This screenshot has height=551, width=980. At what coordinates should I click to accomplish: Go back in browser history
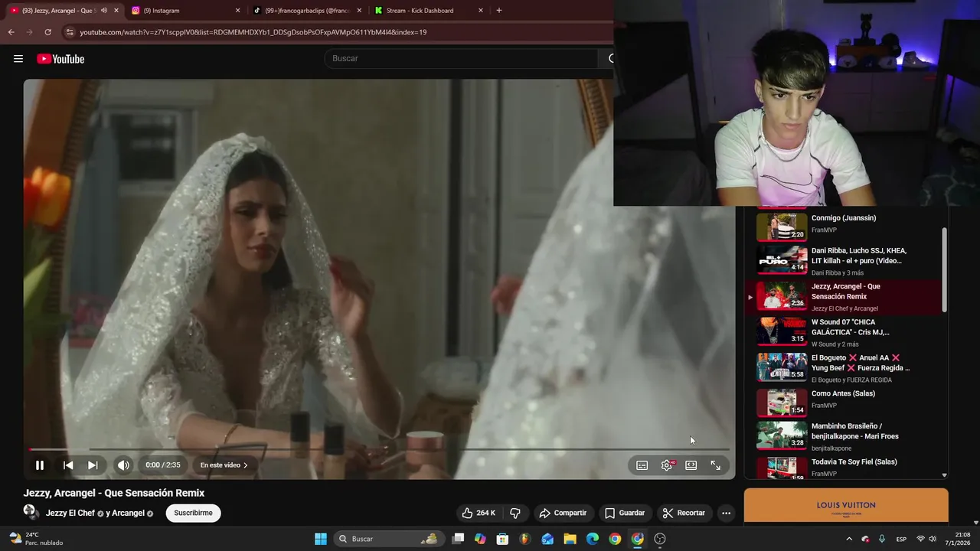[11, 32]
